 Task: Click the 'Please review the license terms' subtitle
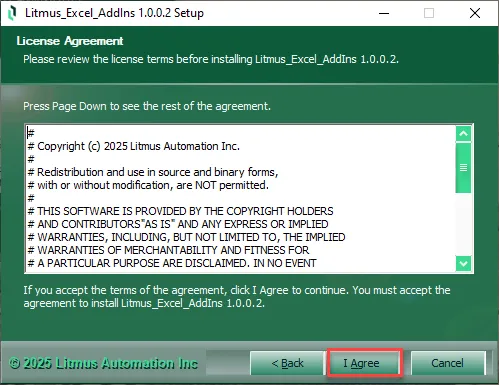pyautogui.click(x=211, y=59)
